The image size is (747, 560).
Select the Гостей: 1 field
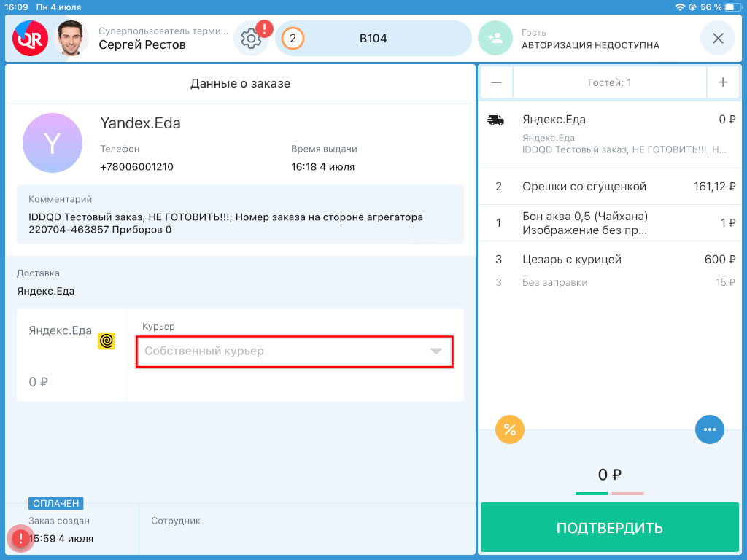tap(609, 82)
